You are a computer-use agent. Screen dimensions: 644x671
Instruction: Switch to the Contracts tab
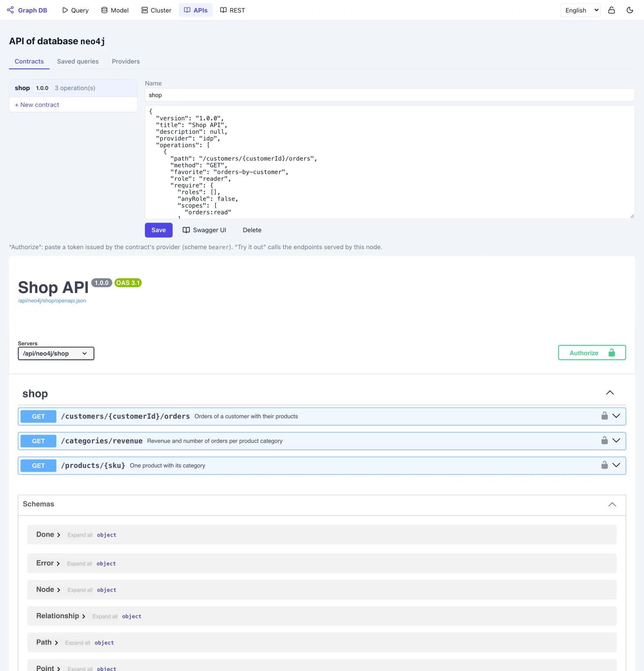29,61
